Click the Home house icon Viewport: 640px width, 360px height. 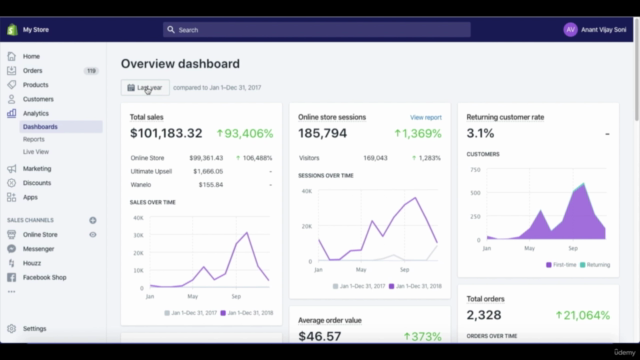click(11, 56)
